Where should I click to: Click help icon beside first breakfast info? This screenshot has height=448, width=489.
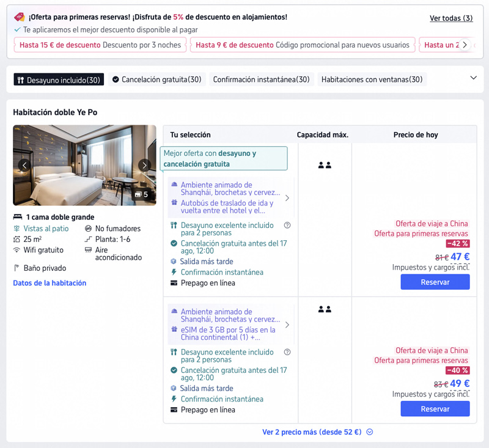pyautogui.click(x=287, y=225)
